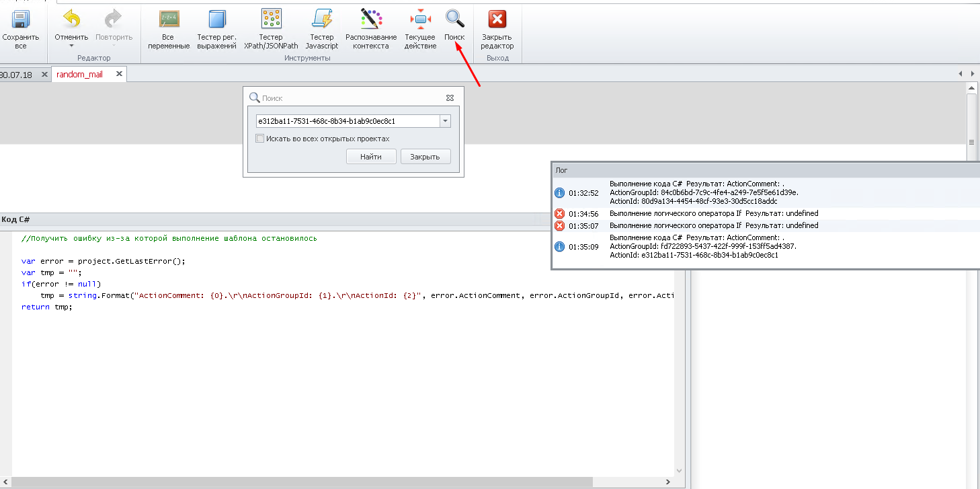
Task: Close the 30.07.18 tab
Action: point(44,75)
